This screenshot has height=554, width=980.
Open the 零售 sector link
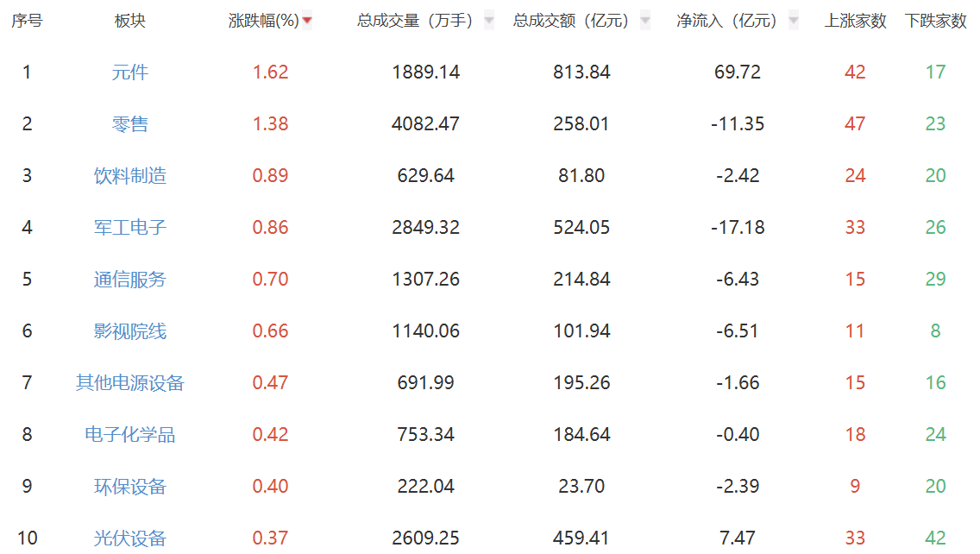(130, 124)
